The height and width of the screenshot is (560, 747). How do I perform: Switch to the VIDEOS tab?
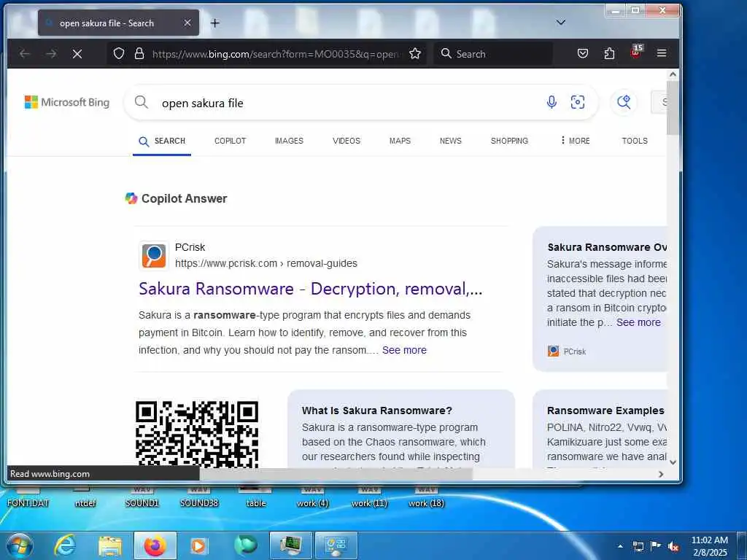tap(347, 141)
